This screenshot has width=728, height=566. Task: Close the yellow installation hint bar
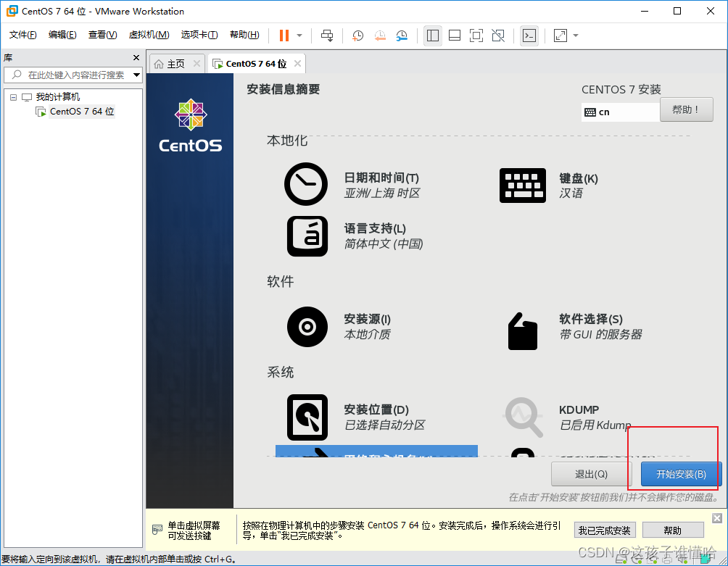pos(717,518)
